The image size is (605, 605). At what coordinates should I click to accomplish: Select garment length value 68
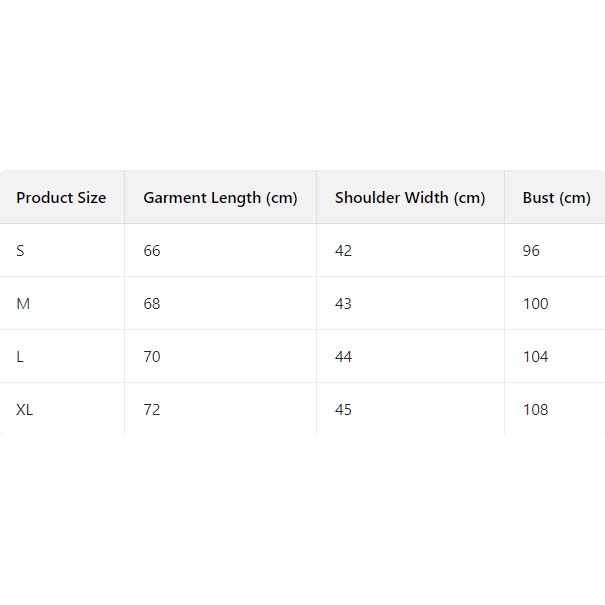[152, 304]
